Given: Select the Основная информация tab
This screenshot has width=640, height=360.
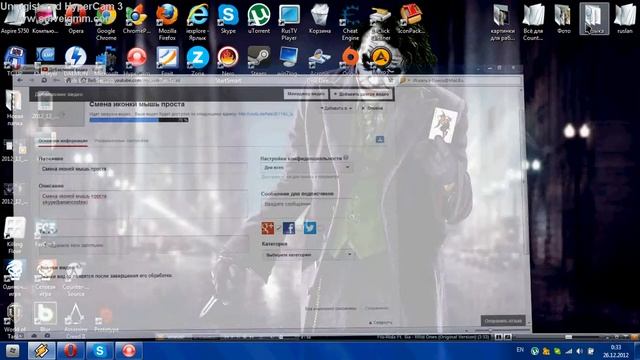Looking at the screenshot, I should pyautogui.click(x=63, y=141).
